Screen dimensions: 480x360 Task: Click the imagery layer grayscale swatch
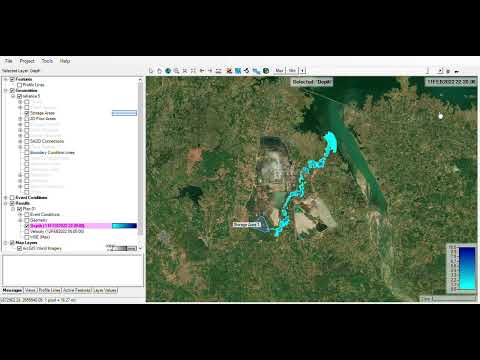pos(124,248)
